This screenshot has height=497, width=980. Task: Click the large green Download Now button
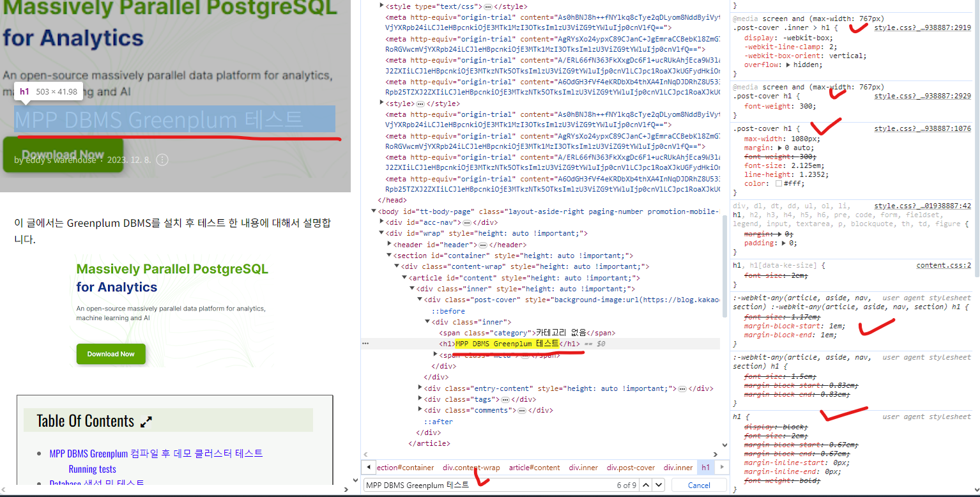click(x=63, y=155)
